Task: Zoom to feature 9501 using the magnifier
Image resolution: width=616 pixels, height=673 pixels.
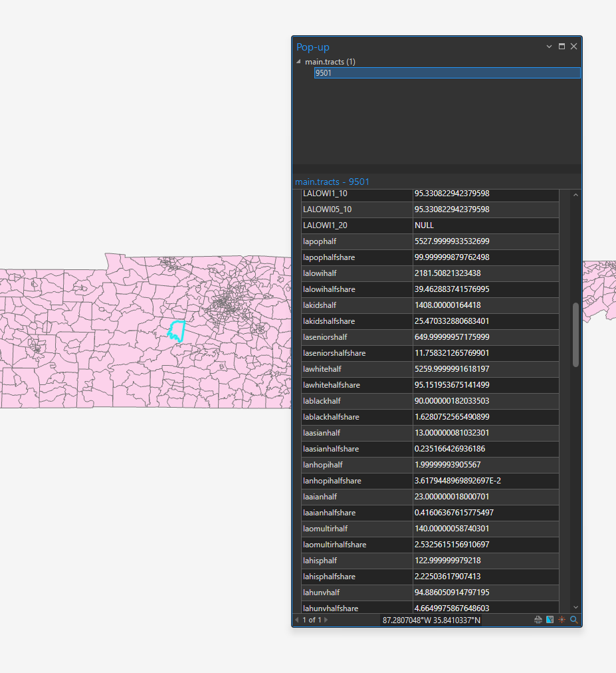Action: [x=573, y=619]
